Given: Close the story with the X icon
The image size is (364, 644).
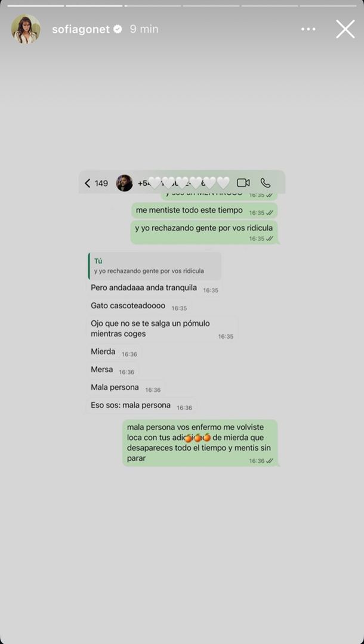Looking at the screenshot, I should click(x=345, y=29).
